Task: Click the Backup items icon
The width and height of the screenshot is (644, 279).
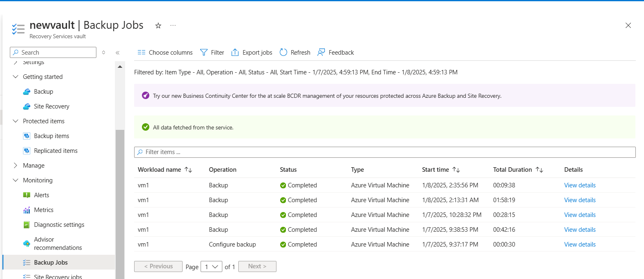Action: point(27,136)
